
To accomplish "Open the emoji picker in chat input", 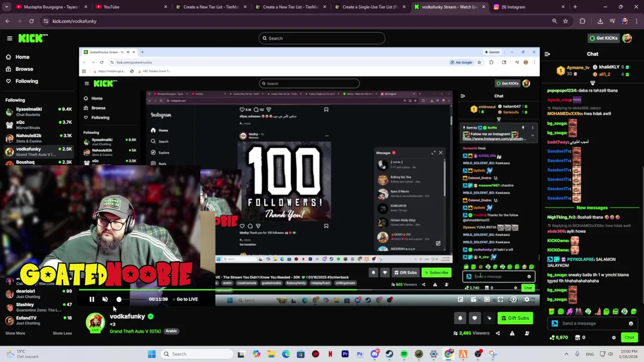I will [631, 323].
